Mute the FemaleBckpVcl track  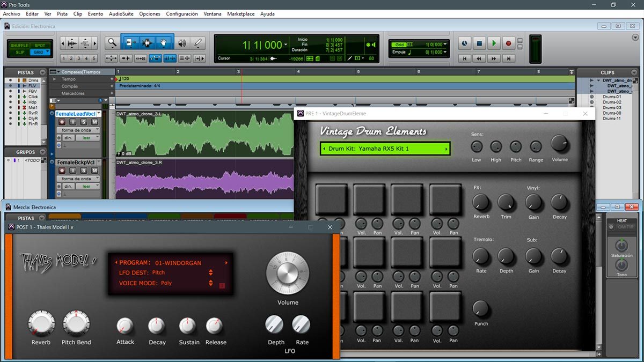pos(94,171)
